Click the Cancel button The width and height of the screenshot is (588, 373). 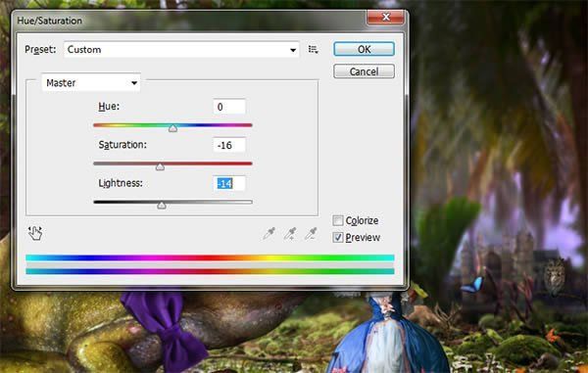click(364, 71)
